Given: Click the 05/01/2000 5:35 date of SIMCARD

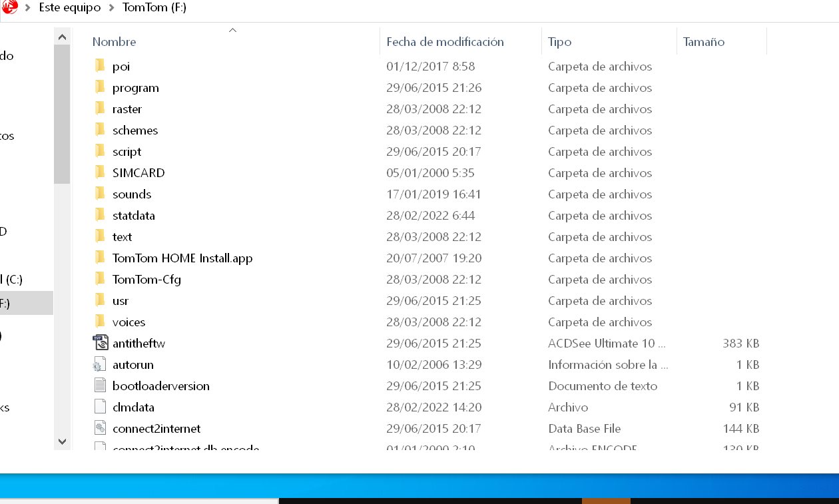Looking at the screenshot, I should 430,173.
